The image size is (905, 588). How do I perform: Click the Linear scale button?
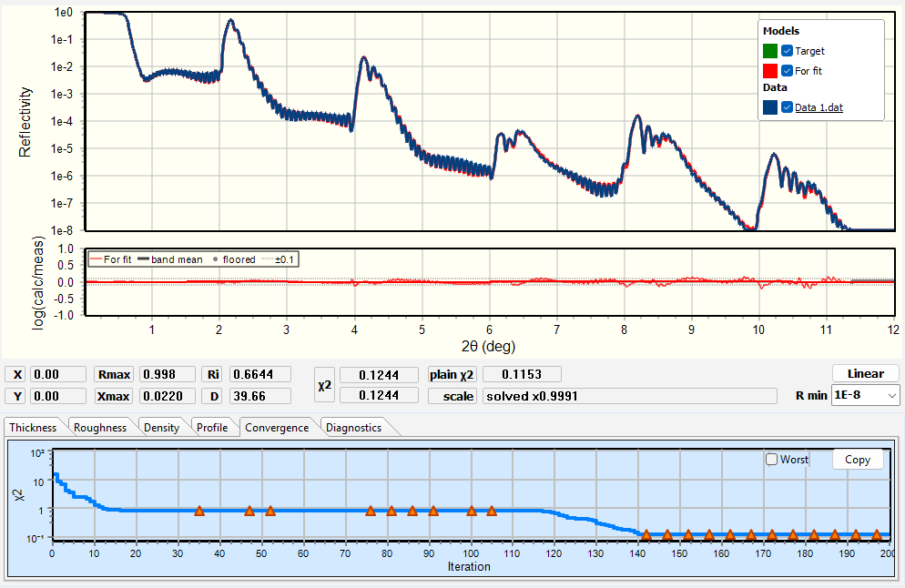[x=866, y=373]
